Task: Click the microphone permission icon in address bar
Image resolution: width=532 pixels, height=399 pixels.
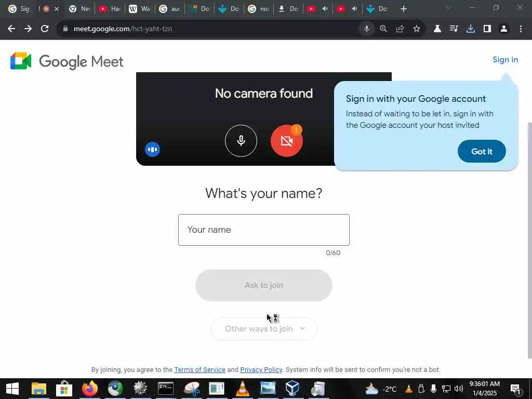Action: click(366, 29)
